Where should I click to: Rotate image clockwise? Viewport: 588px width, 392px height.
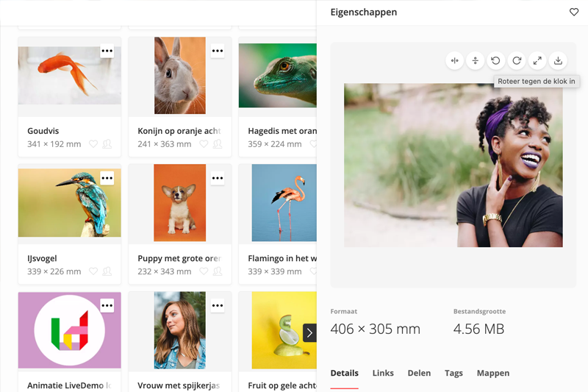tap(517, 60)
